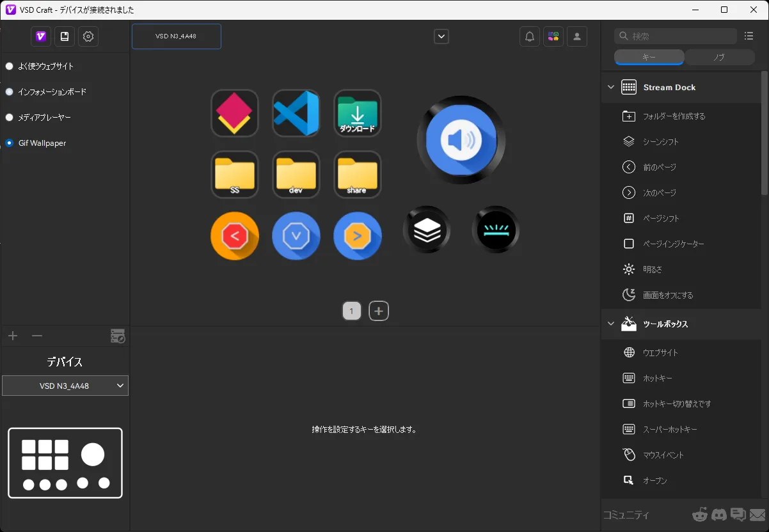
Task: Open the dropdown arrow above the key grid
Action: tap(441, 36)
